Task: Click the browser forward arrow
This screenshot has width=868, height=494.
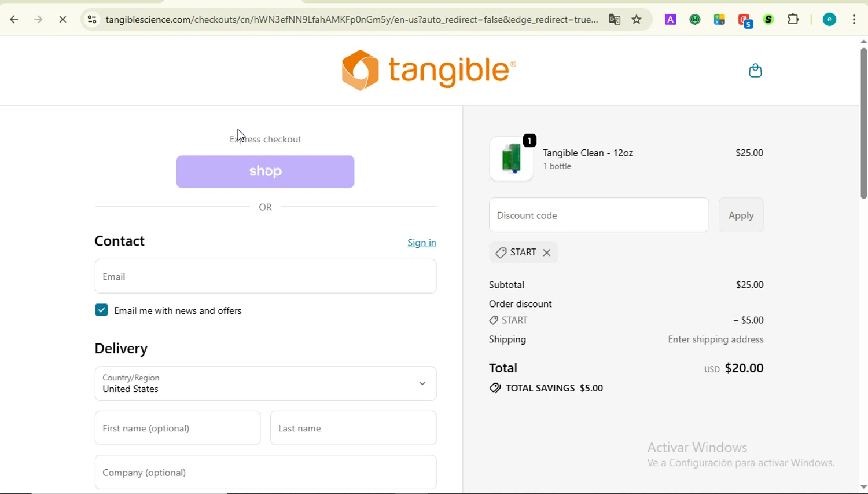Action: [x=39, y=20]
